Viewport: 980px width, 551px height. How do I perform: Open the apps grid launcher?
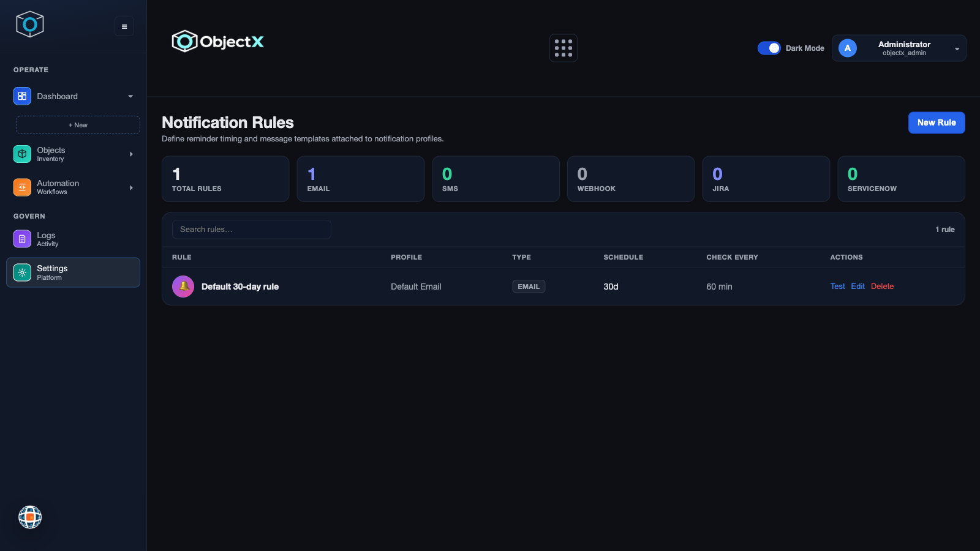tap(563, 48)
